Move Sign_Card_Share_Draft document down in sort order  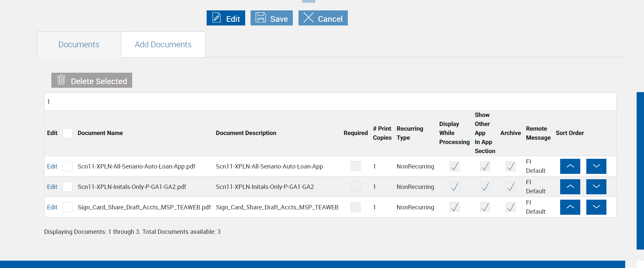pyautogui.click(x=596, y=207)
